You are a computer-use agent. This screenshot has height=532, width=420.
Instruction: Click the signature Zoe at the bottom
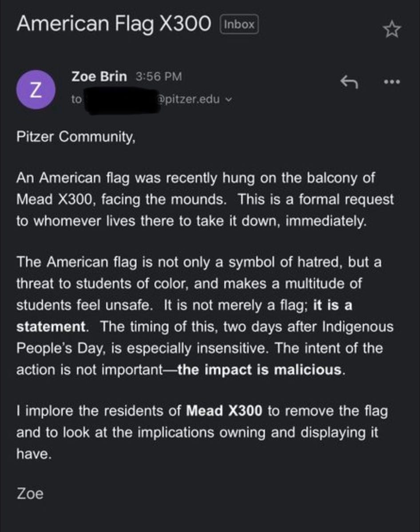click(30, 493)
